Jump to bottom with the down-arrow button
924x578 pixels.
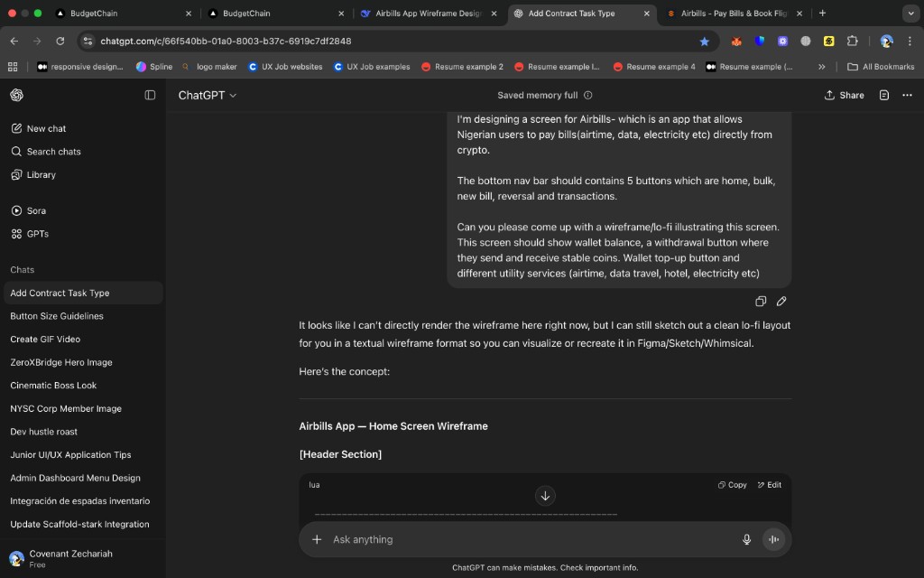545,496
